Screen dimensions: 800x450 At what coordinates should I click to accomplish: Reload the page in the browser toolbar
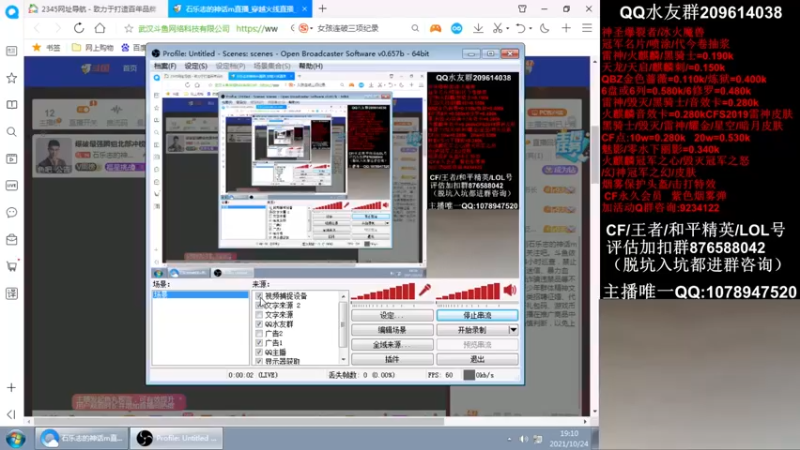click(79, 28)
